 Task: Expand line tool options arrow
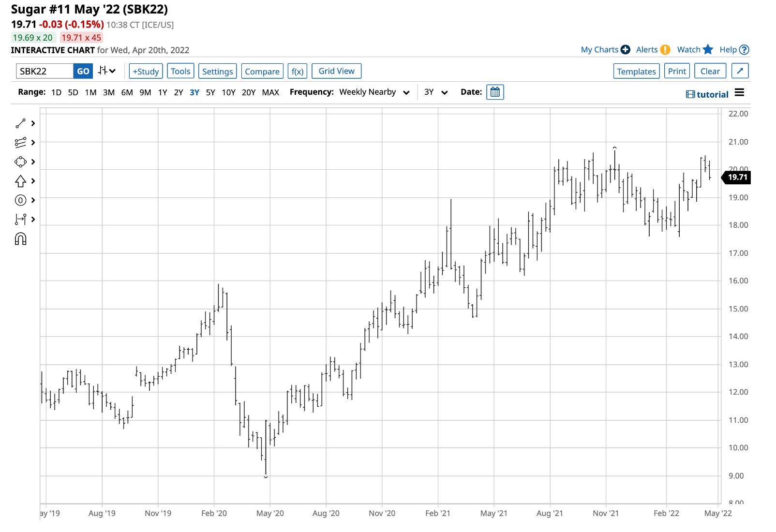33,123
